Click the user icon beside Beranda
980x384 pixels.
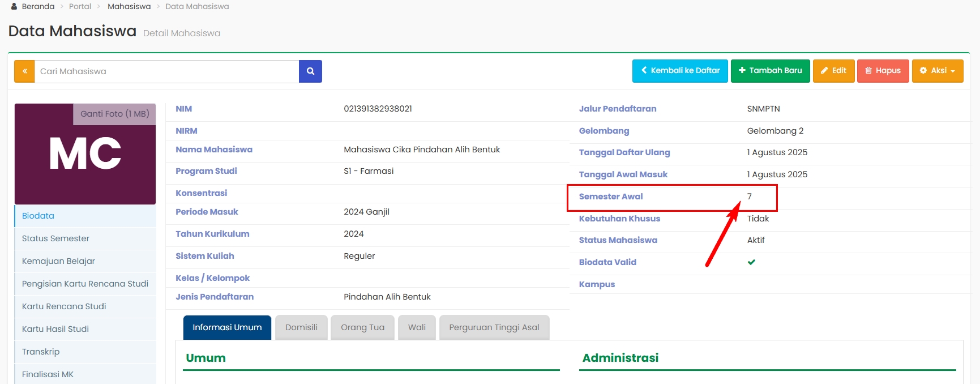(14, 7)
